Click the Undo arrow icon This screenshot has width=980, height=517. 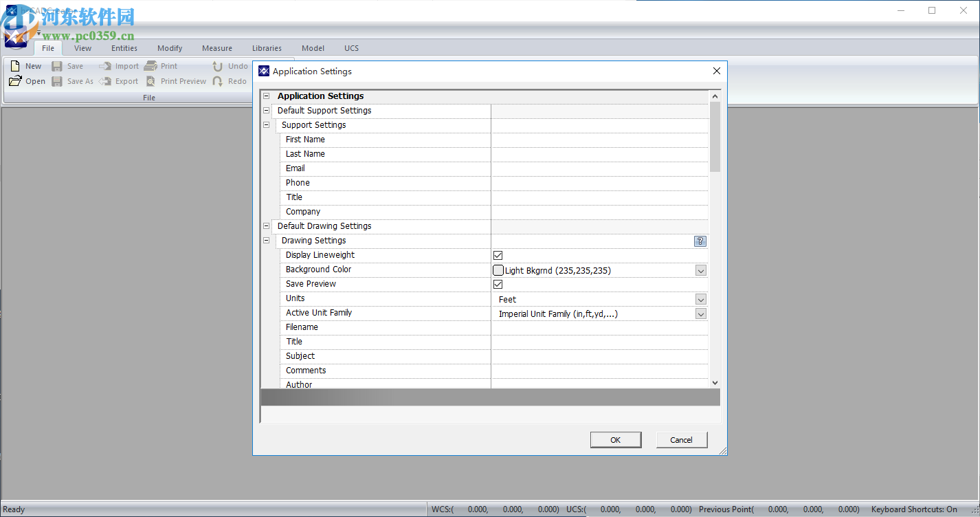pyautogui.click(x=218, y=66)
